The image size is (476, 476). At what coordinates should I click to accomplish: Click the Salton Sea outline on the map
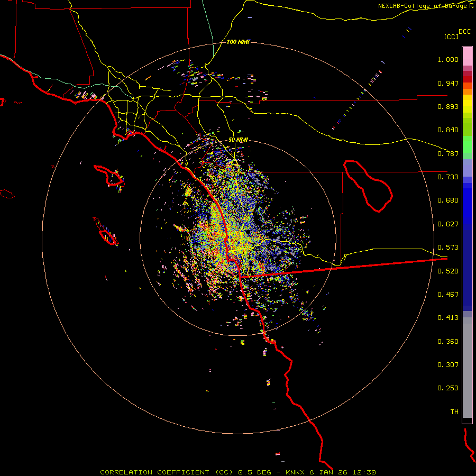[x=368, y=186]
